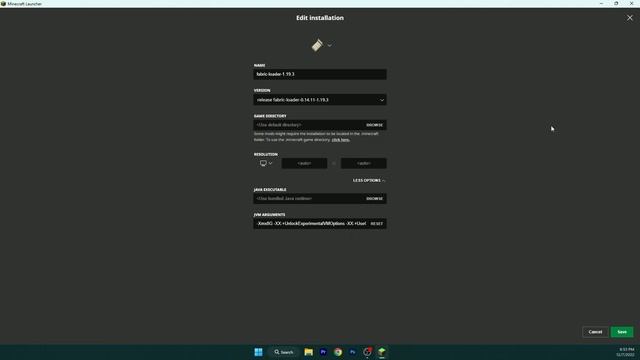Reset the JVM arguments to default
Image resolution: width=640 pixels, height=360 pixels.
(x=376, y=224)
